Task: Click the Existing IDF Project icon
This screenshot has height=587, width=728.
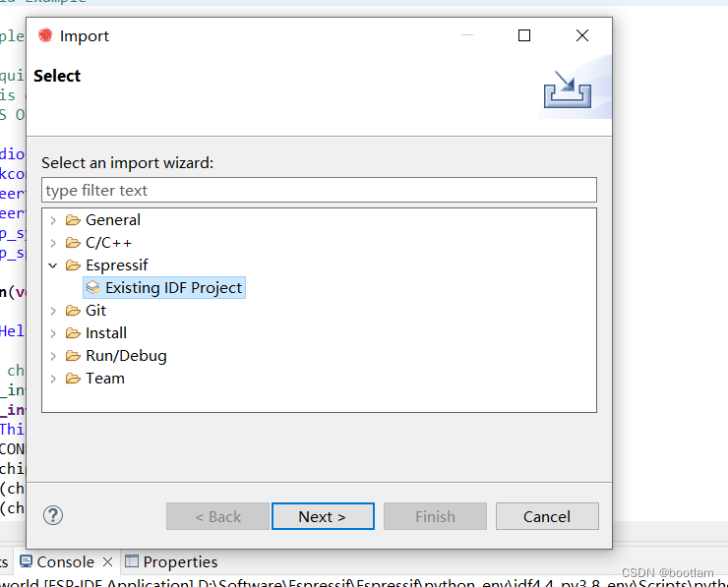Action: point(92,288)
